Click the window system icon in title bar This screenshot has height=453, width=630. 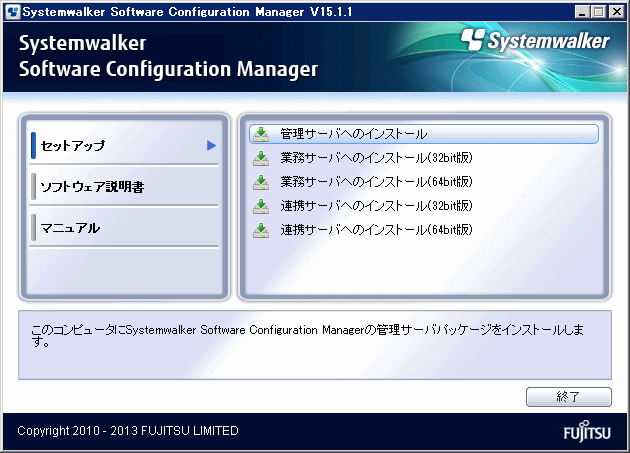pos(13,12)
